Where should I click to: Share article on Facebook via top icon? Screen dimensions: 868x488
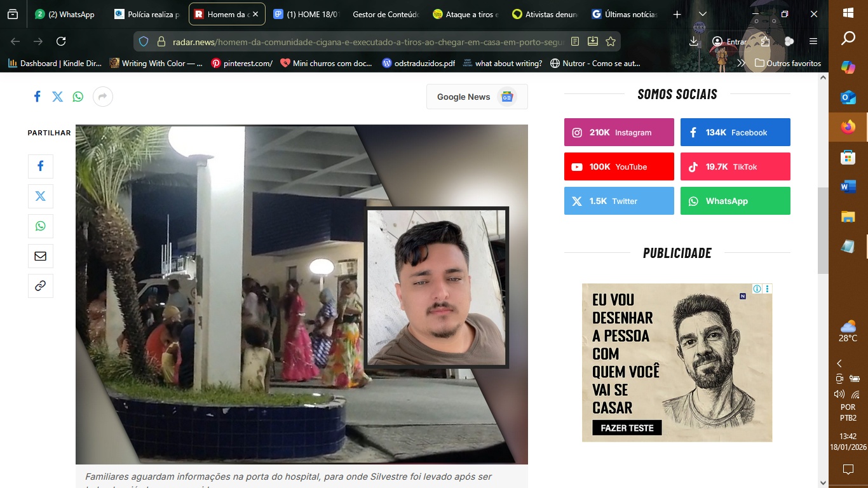click(x=37, y=97)
